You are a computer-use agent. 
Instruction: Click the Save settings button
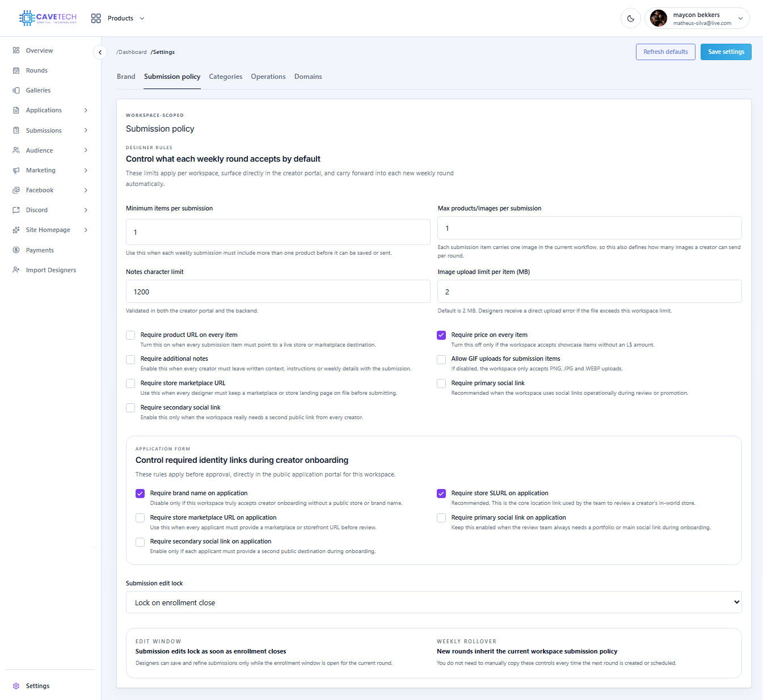726,52
